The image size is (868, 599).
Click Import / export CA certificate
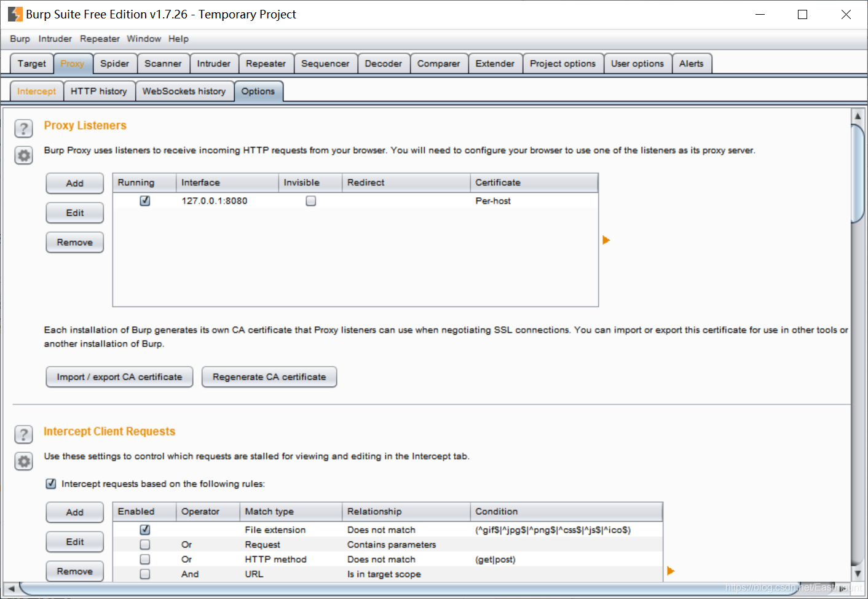pos(120,377)
